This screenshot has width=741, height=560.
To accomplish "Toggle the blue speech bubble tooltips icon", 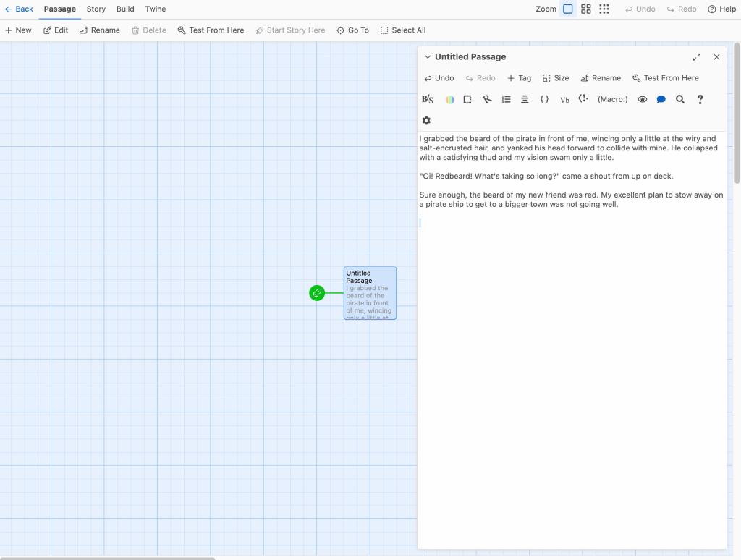I will [661, 99].
